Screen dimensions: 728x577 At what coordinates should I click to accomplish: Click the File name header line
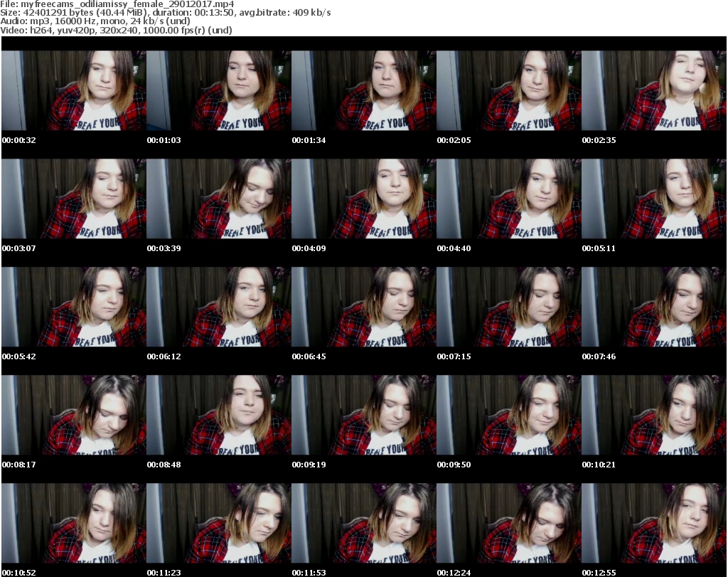(117, 4)
